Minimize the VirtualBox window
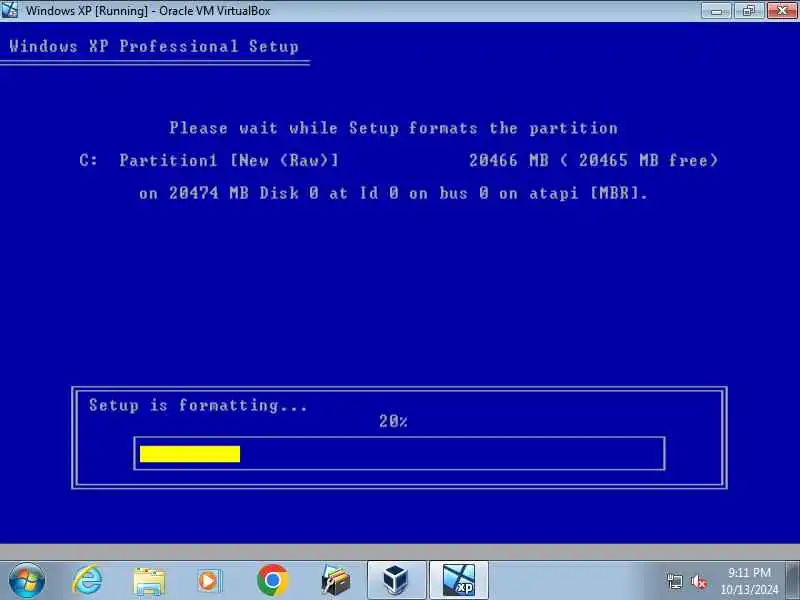This screenshot has width=800, height=600. point(717,10)
